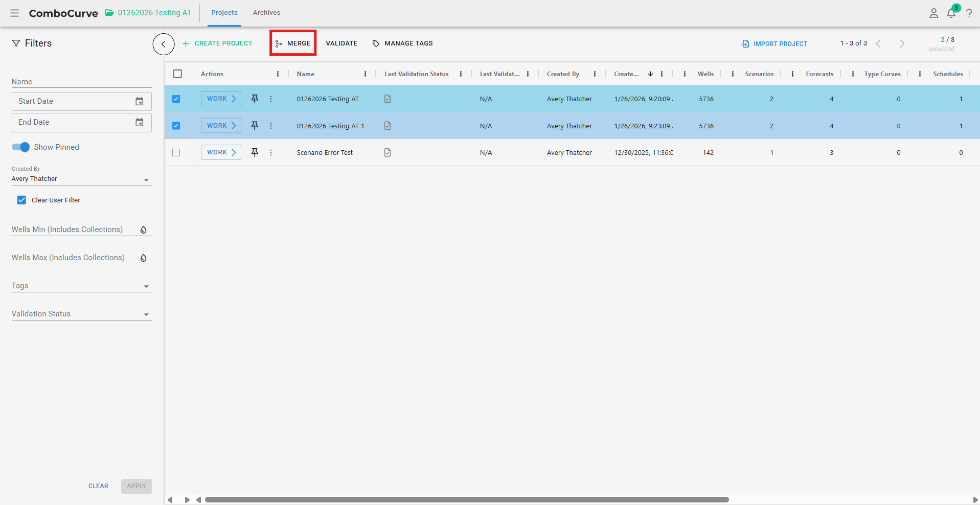Open the notifications bell

pyautogui.click(x=951, y=13)
